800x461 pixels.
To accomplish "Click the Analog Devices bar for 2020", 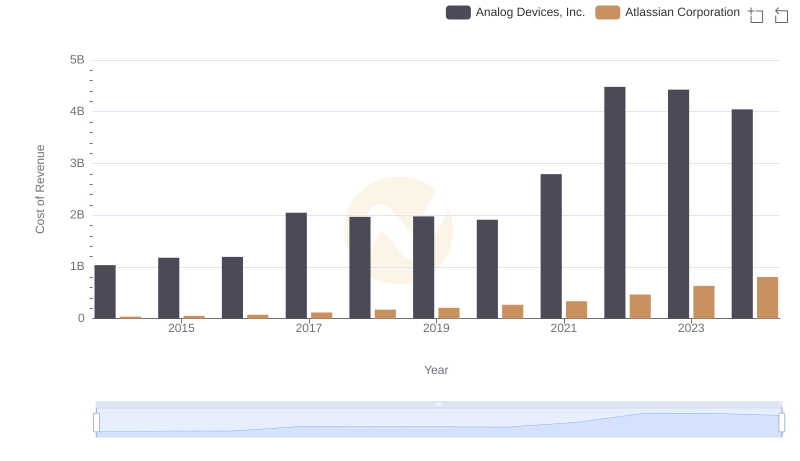I will click(x=487, y=269).
